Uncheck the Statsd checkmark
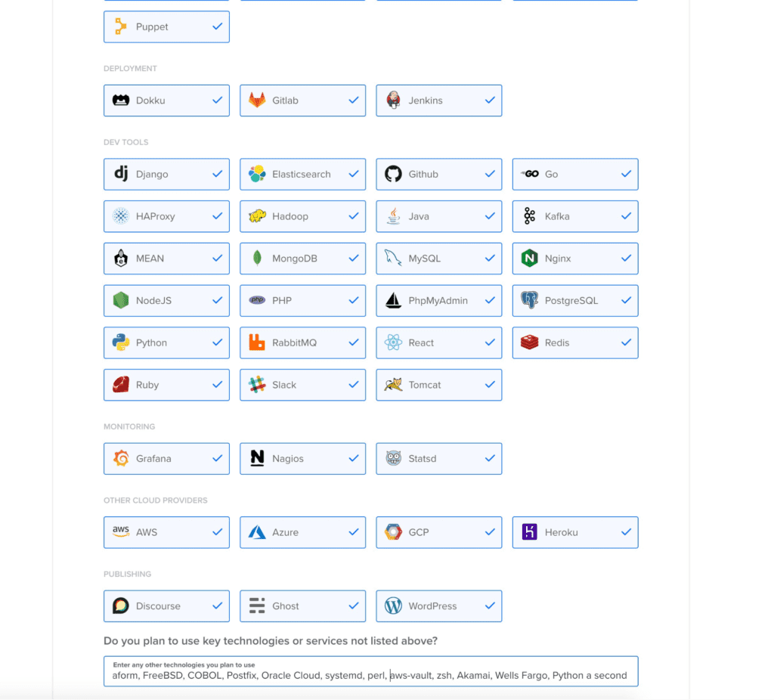Viewport: 774px width, 700px height. pyautogui.click(x=490, y=458)
